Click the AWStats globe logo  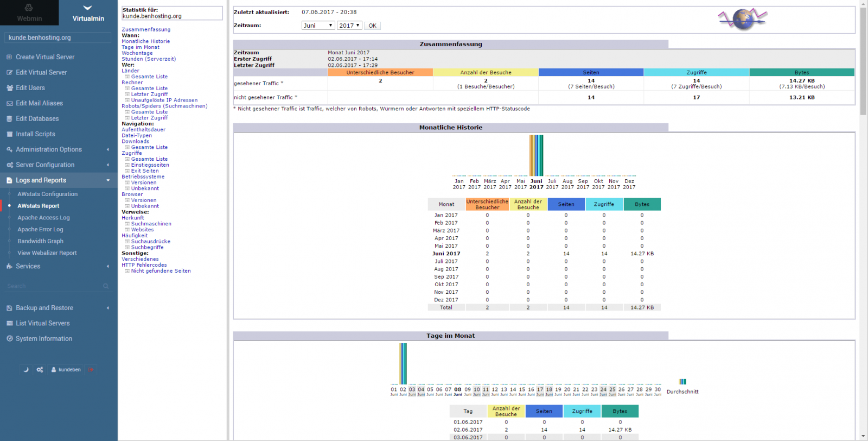pyautogui.click(x=743, y=19)
